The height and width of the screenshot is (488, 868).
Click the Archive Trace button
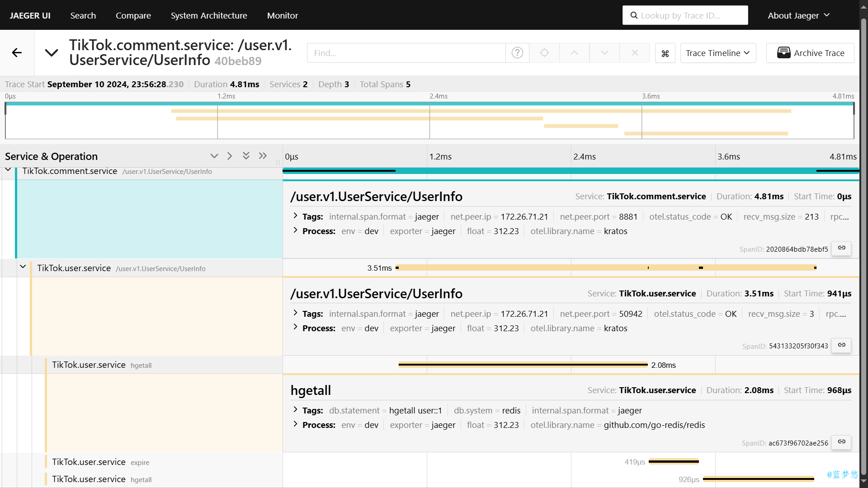coord(810,53)
